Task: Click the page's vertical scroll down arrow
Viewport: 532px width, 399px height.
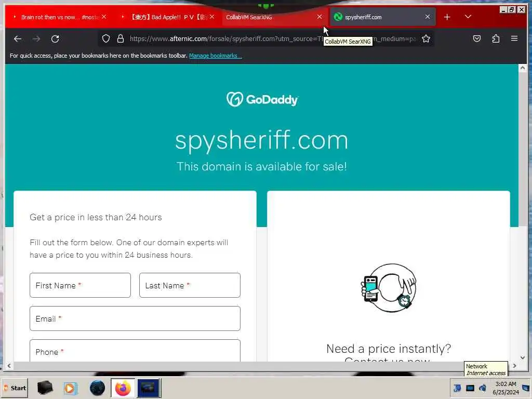Action: [x=523, y=357]
